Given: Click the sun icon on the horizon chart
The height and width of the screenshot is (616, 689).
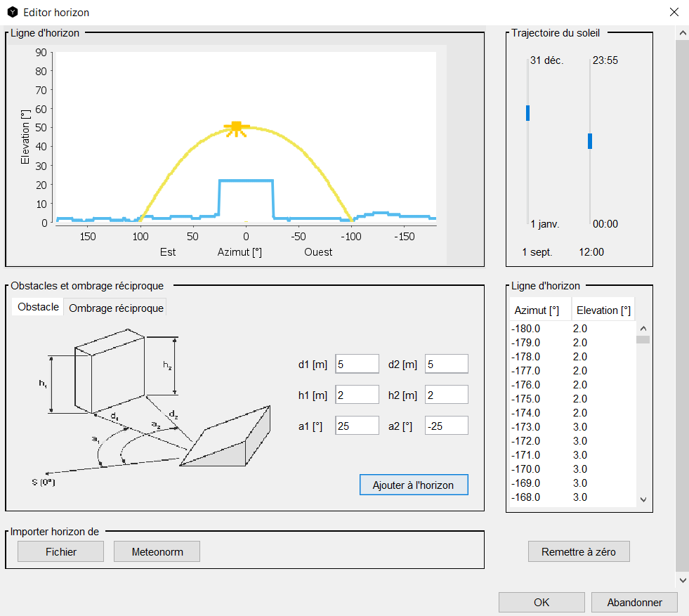Looking at the screenshot, I should click(x=237, y=128).
